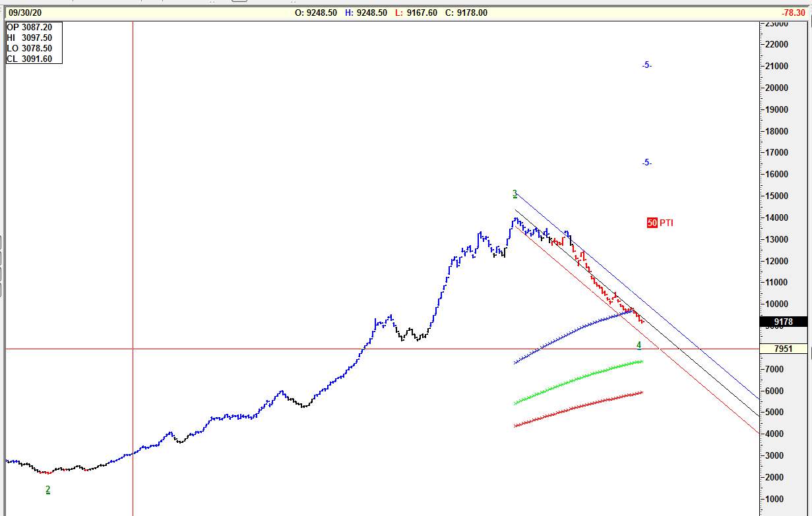This screenshot has height=516, width=812.
Task: Click the PTI label text
Action: point(666,223)
